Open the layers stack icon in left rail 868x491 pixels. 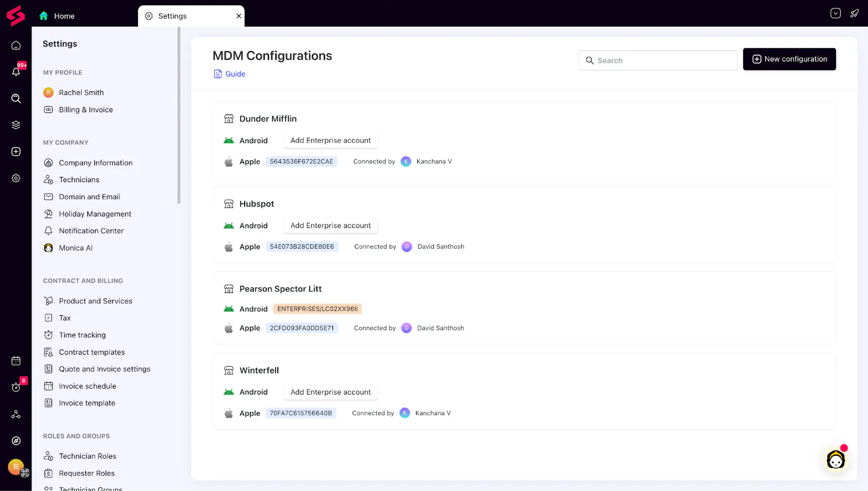tap(16, 125)
